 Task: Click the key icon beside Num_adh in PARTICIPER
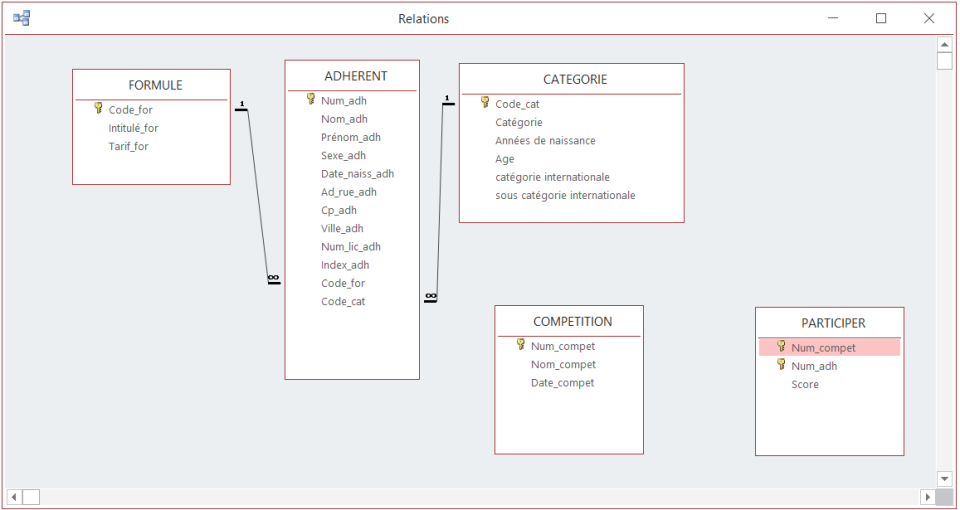(781, 364)
